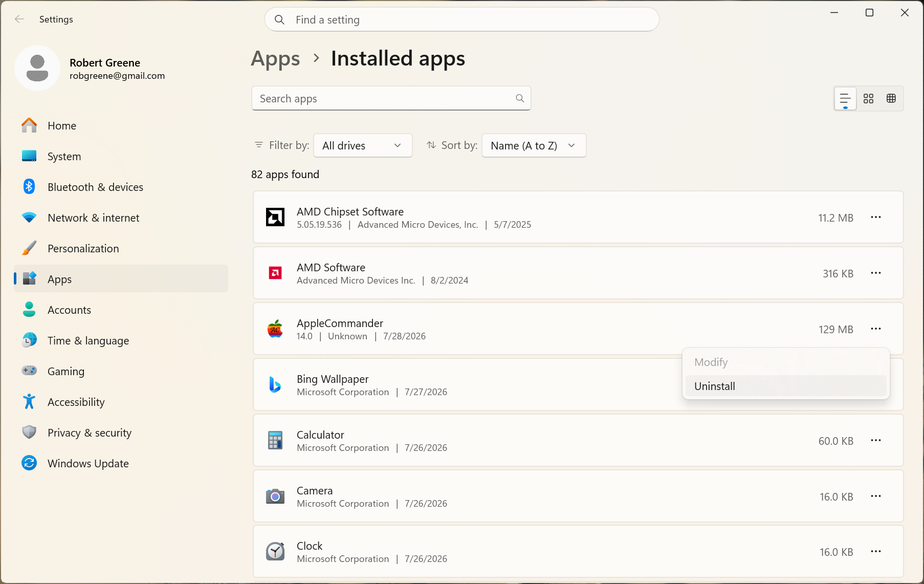Select Apps in the sidebar

121,279
